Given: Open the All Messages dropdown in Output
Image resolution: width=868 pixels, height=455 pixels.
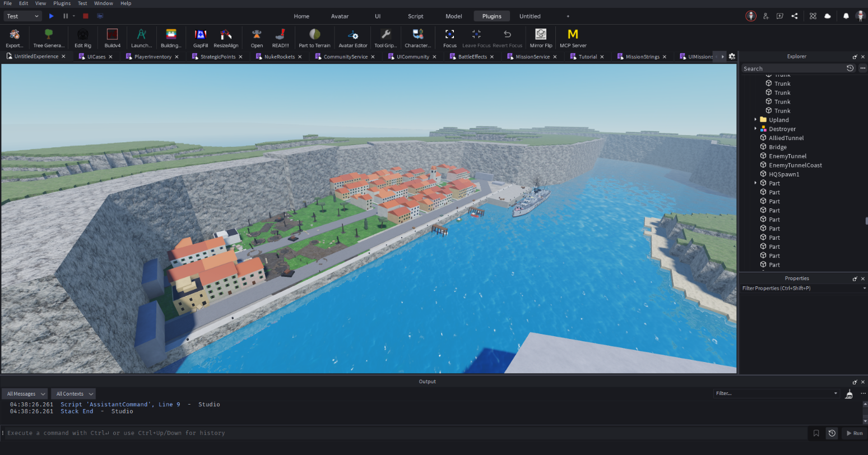Looking at the screenshot, I should coord(25,394).
